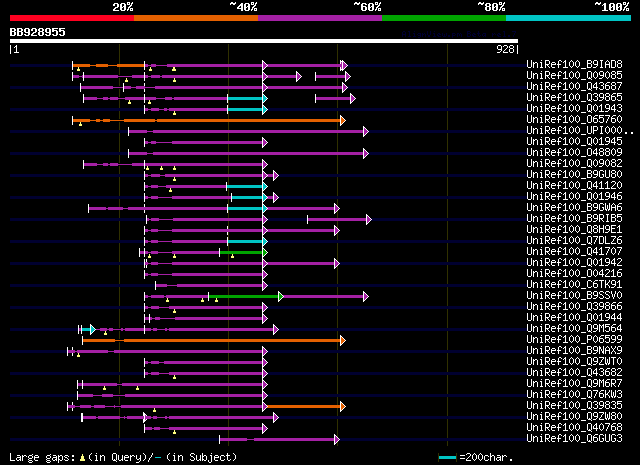Select the UniRef100_Q01942 label

point(574,263)
